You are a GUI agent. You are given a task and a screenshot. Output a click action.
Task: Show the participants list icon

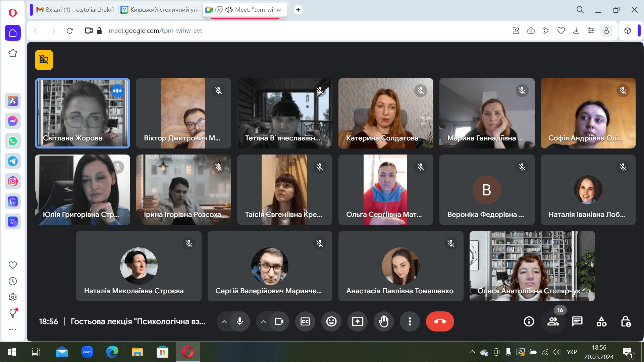pos(553,321)
